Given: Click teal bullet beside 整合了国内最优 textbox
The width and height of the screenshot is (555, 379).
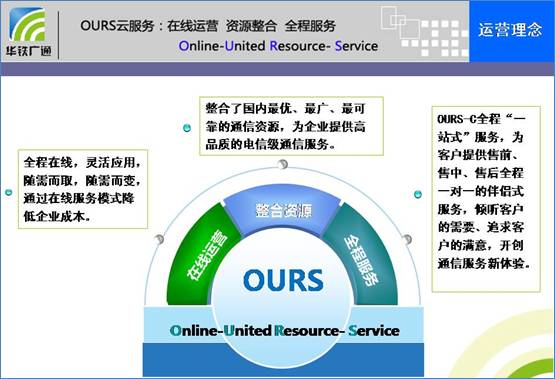Looking at the screenshot, I should click(187, 128).
